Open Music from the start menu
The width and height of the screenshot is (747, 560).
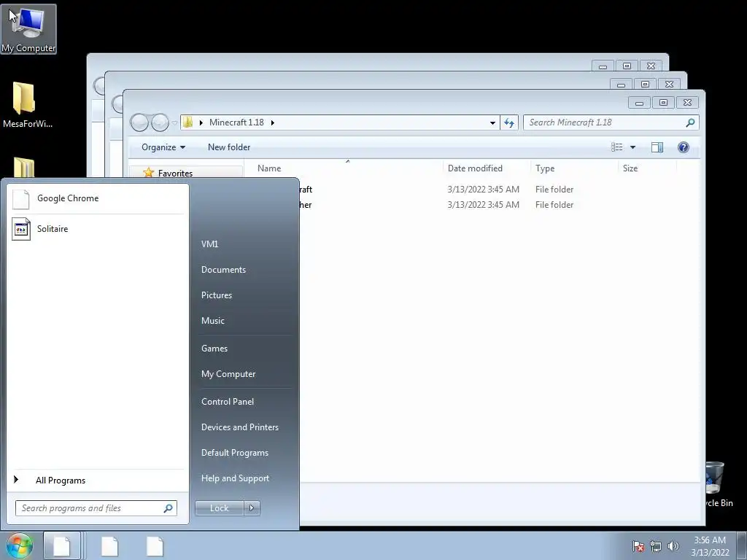point(213,321)
